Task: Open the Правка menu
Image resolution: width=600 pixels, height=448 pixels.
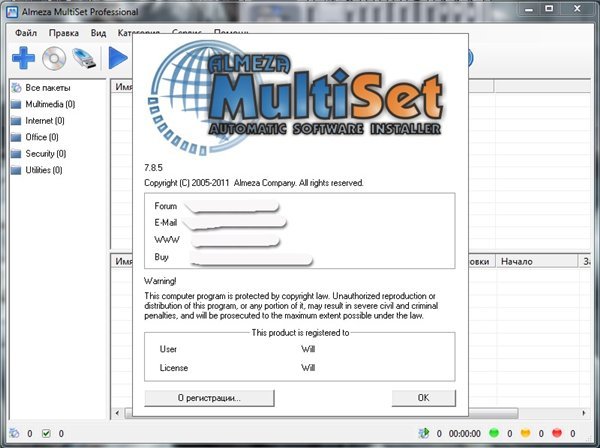Action: [x=64, y=33]
